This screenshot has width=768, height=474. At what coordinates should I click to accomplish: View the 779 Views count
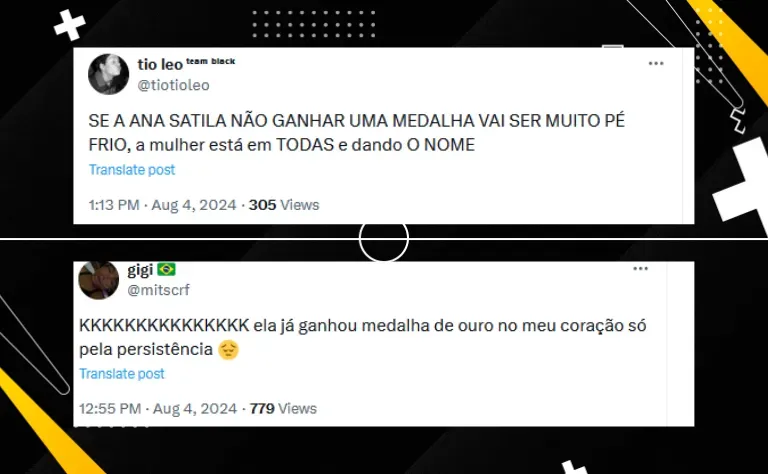pos(283,408)
